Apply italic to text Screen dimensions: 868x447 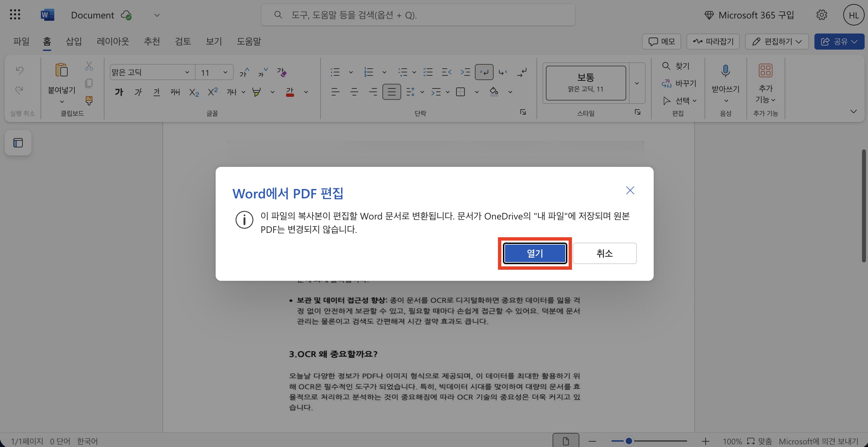(x=138, y=92)
